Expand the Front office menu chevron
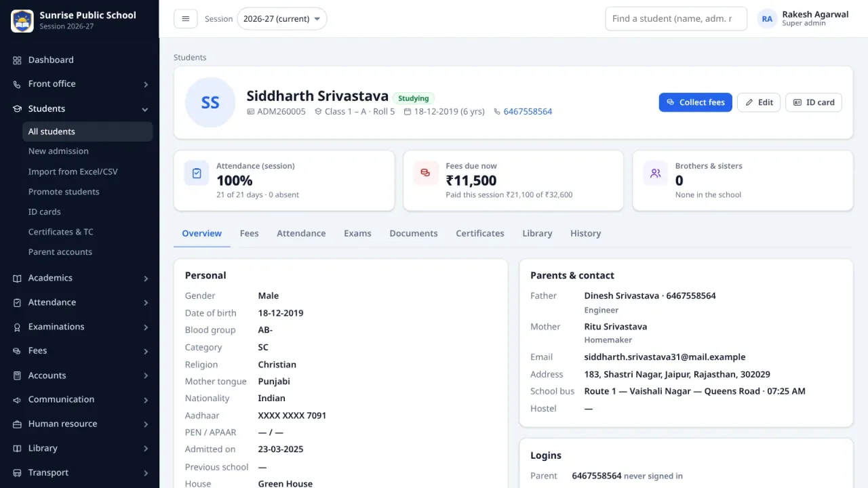Image resolution: width=868 pixels, height=488 pixels. tap(146, 85)
